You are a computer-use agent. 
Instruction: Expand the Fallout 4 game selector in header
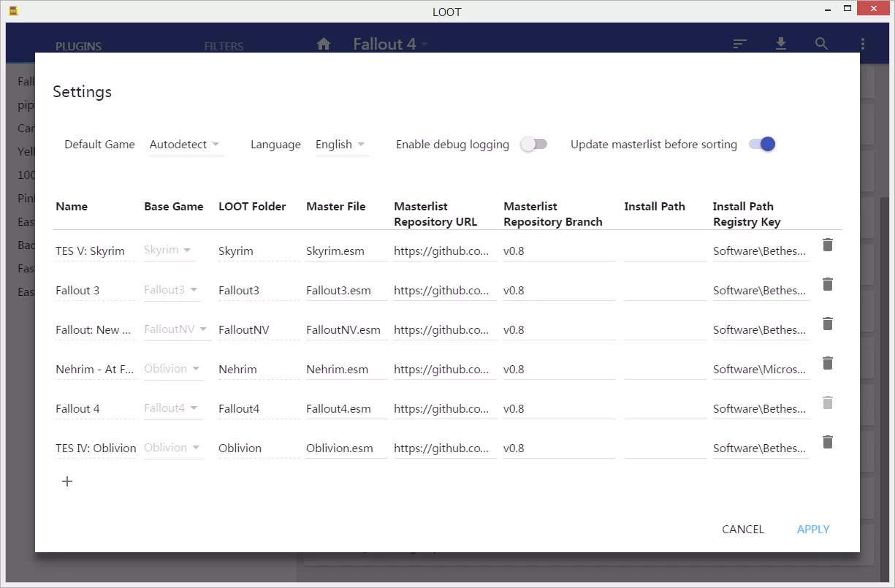point(391,44)
